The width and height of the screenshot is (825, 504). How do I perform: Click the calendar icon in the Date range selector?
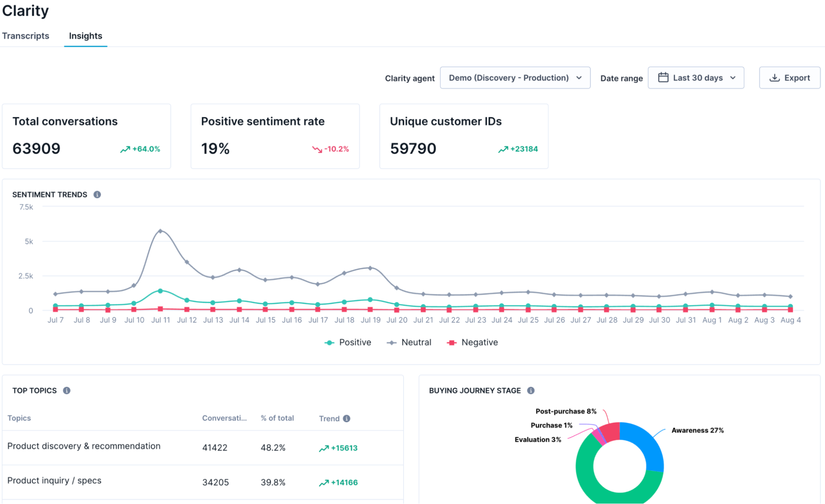point(663,78)
